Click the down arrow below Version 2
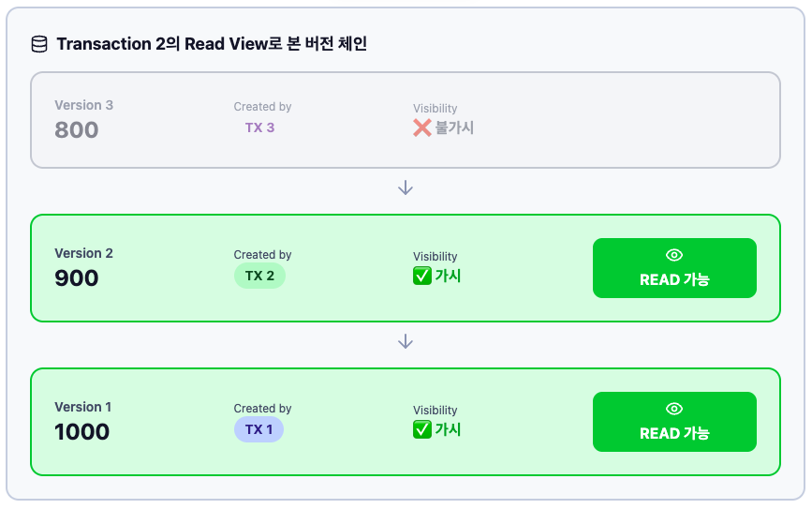The image size is (812, 509). (x=406, y=341)
